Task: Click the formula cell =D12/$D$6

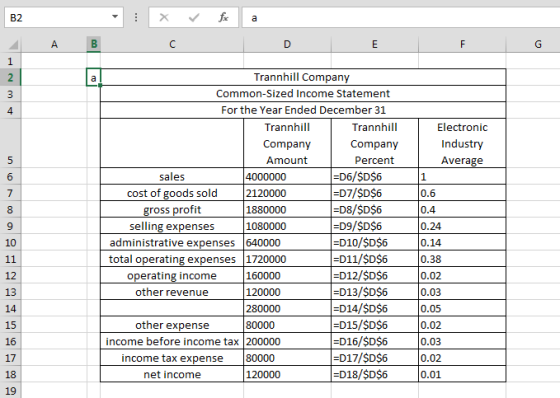Action: tap(375, 275)
